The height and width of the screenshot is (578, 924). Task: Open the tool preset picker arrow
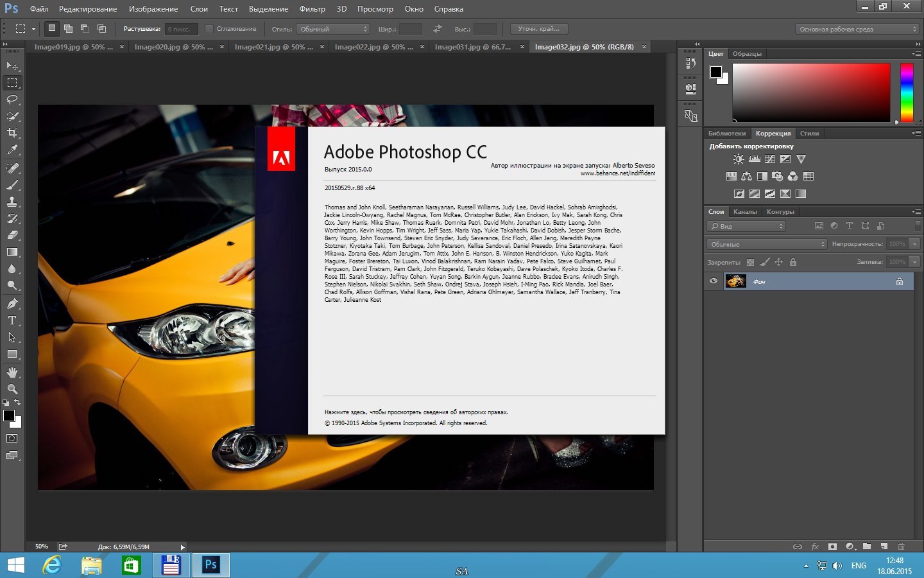click(x=33, y=29)
